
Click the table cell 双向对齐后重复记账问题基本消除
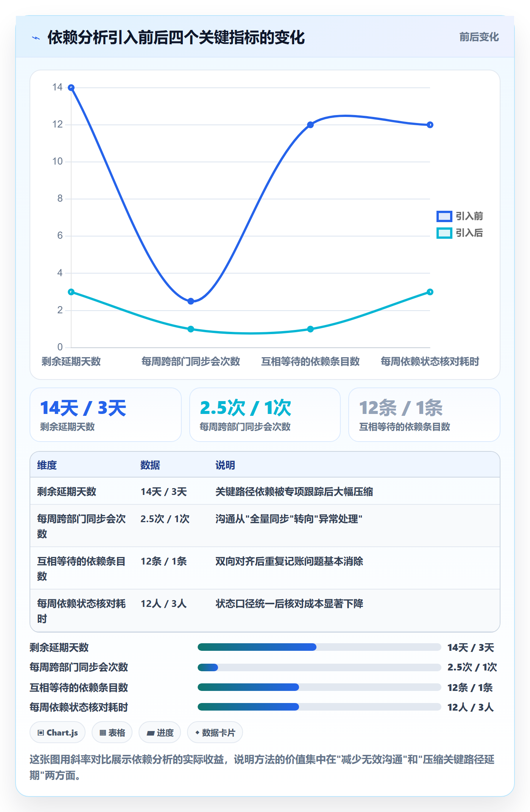(x=289, y=561)
